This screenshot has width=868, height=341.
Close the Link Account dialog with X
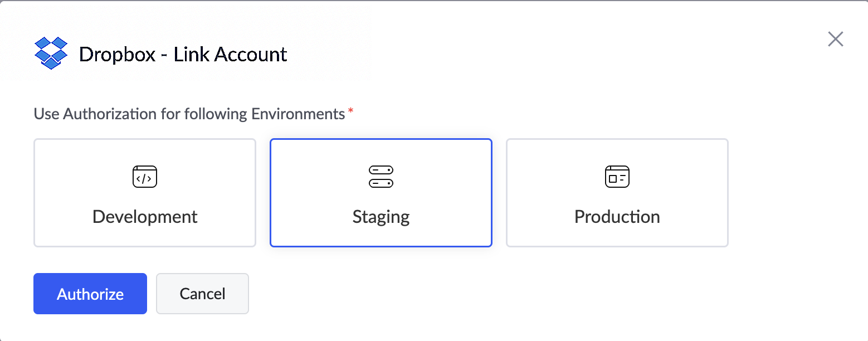tap(835, 39)
